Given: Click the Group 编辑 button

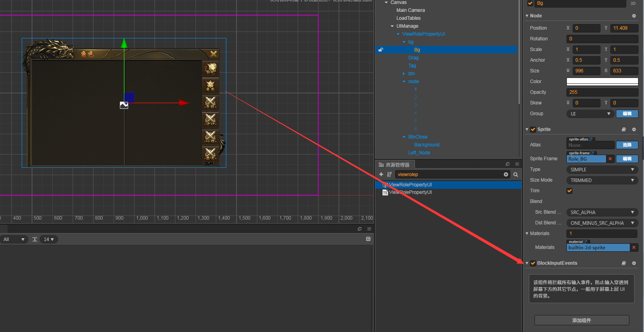Looking at the screenshot, I should [627, 114].
